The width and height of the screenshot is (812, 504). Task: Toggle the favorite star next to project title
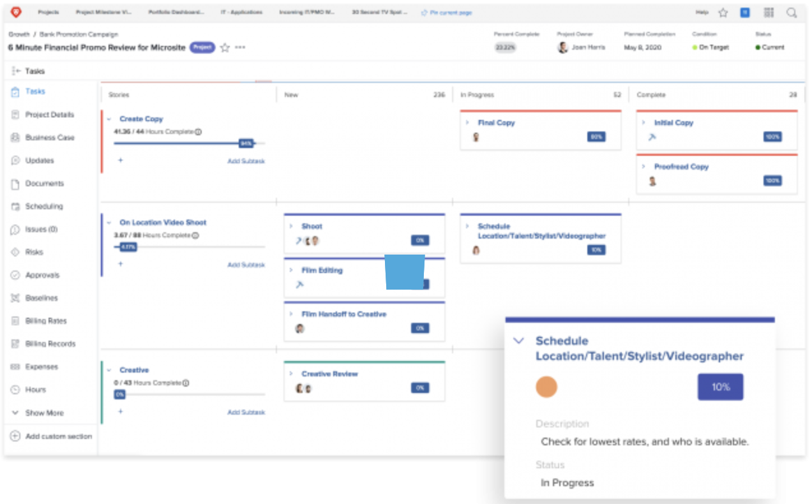224,47
